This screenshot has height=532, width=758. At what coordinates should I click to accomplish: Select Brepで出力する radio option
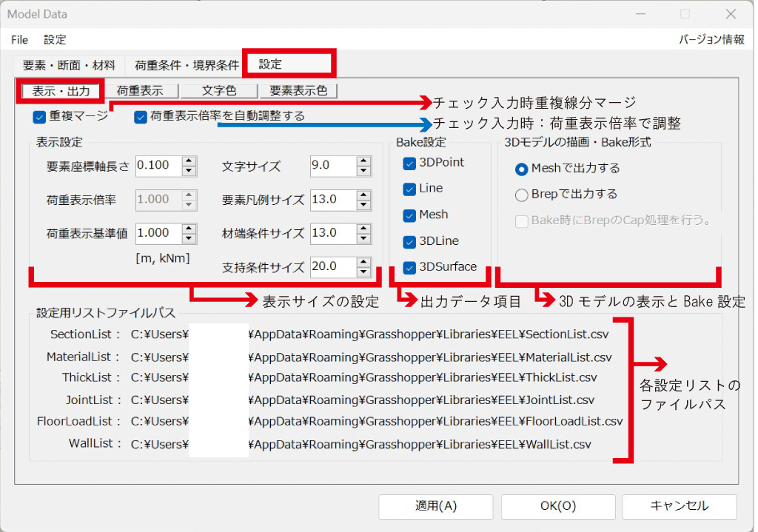[x=521, y=195]
